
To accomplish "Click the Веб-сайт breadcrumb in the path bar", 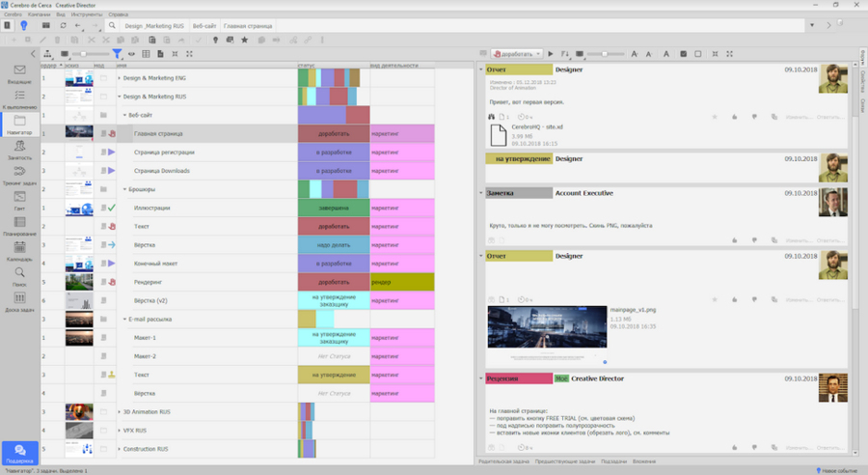I will coord(203,25).
